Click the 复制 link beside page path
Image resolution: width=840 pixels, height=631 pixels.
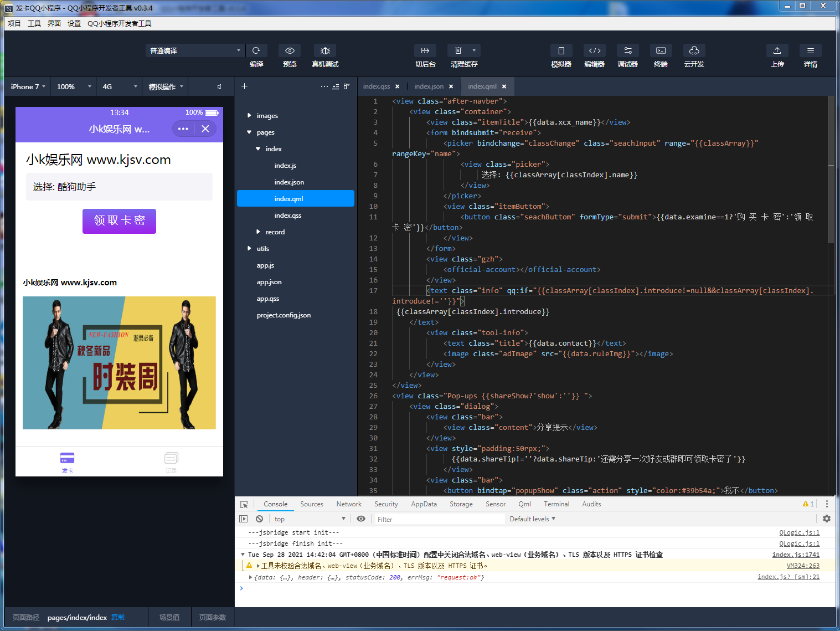(118, 617)
